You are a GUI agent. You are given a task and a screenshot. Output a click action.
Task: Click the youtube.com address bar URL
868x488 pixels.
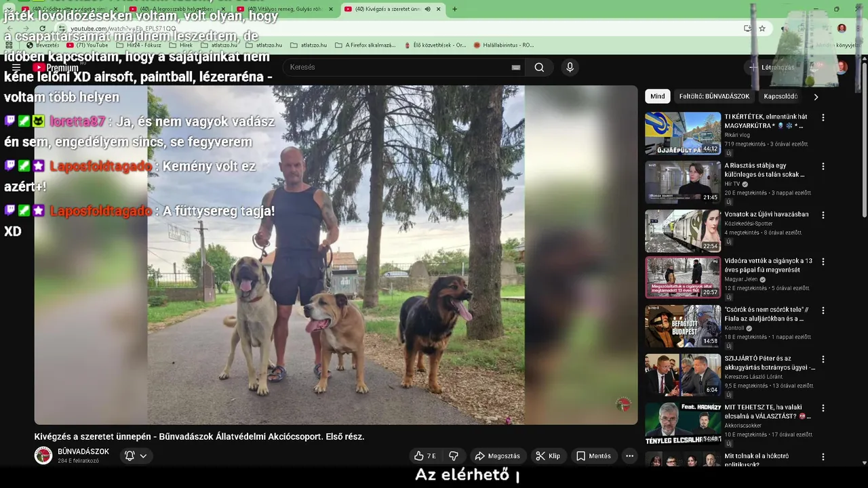123,28
